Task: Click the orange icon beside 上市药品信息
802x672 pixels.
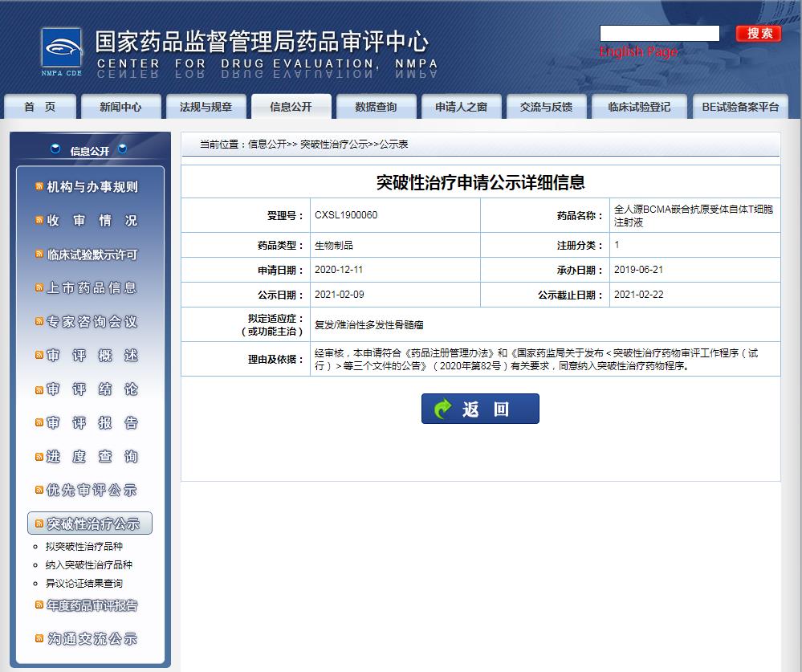Action: [39, 287]
